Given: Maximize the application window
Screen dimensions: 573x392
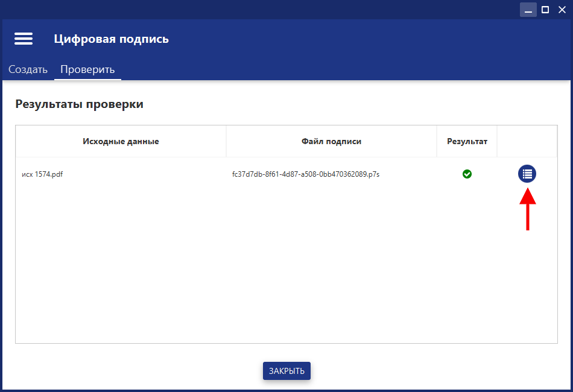Looking at the screenshot, I should tap(545, 10).
